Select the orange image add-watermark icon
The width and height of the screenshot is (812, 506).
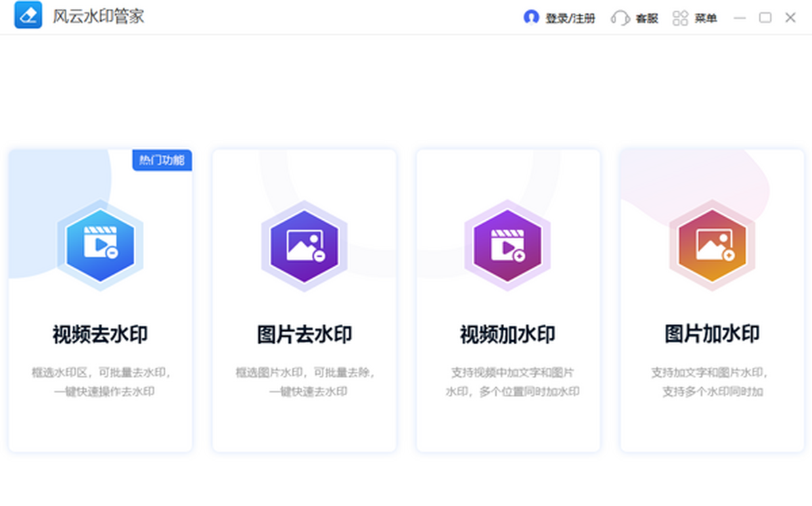(x=712, y=245)
